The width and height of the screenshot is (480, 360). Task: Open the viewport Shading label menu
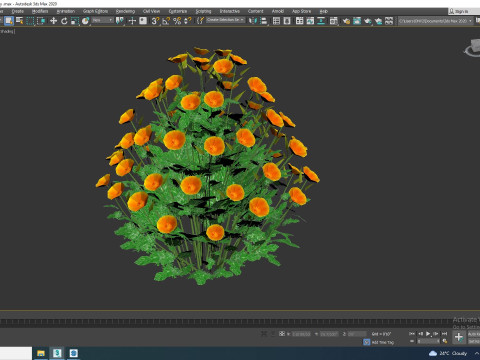(7, 31)
